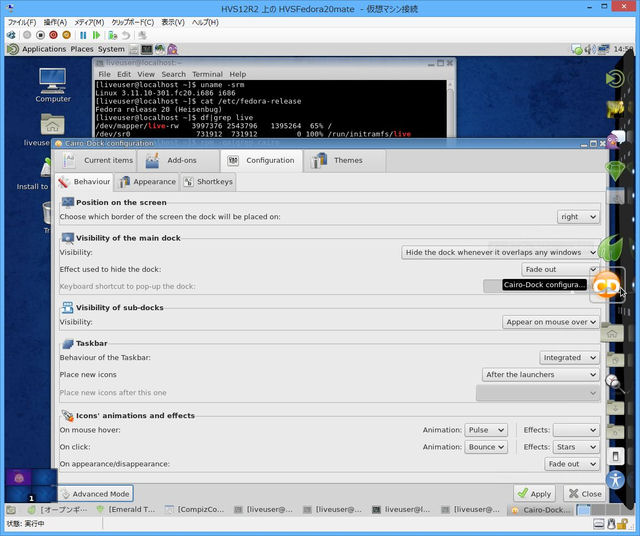The image size is (640, 536).
Task: Open the System menu on MATE panel
Action: pos(111,49)
